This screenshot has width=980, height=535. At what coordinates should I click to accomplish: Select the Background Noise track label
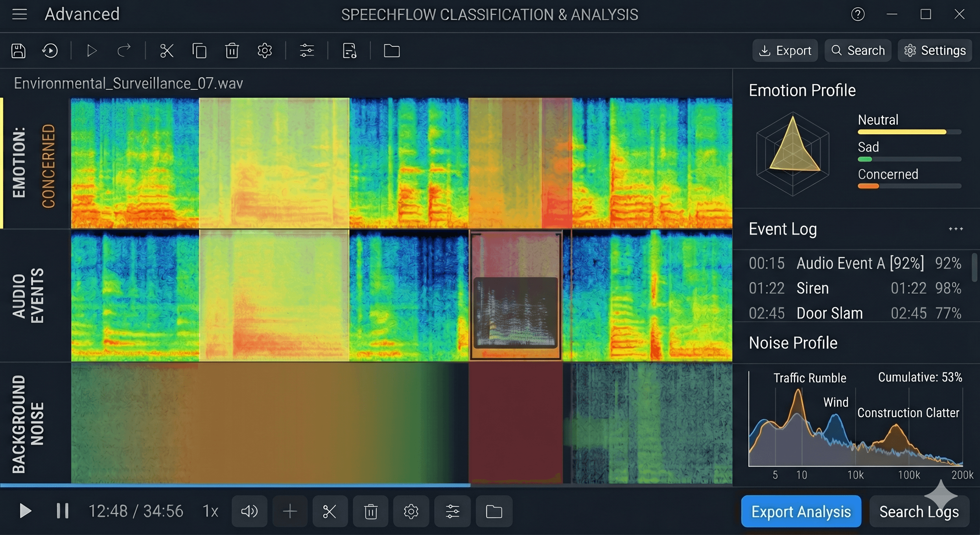(x=29, y=424)
